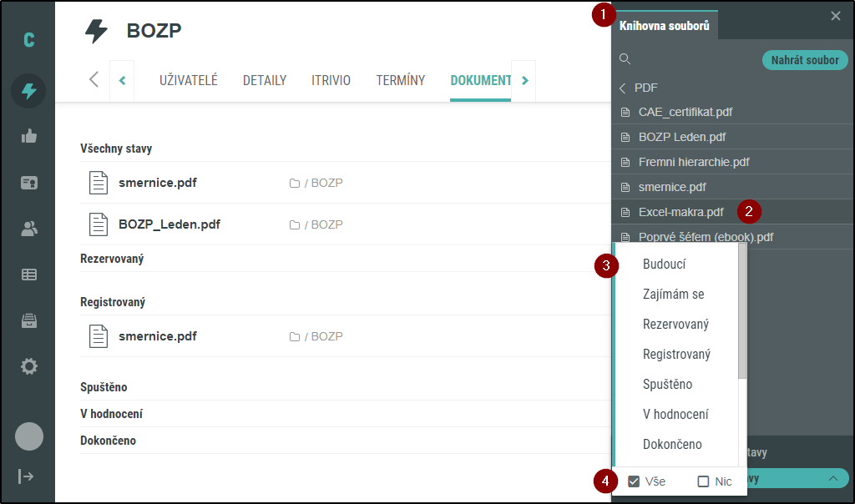
Task: Open the settings gear in sidebar
Action: coord(28,365)
